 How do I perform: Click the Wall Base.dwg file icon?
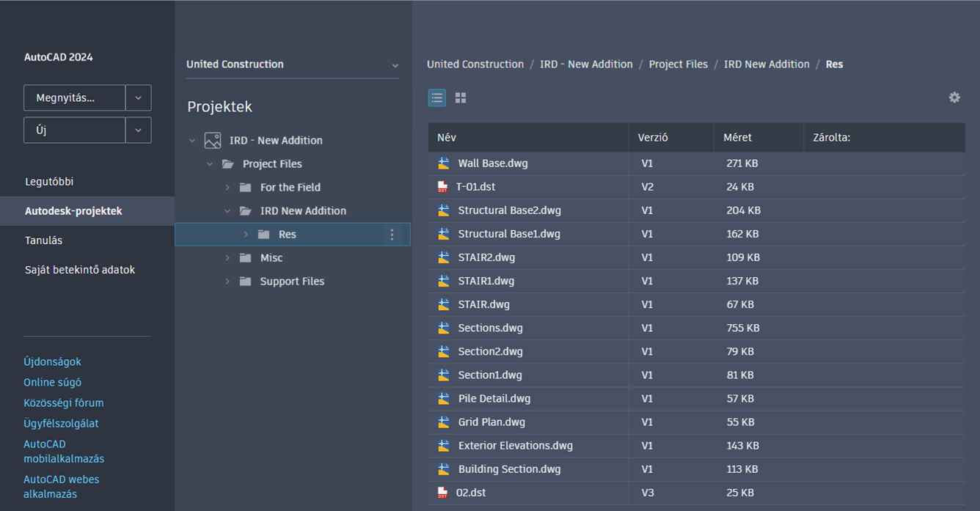[444, 163]
